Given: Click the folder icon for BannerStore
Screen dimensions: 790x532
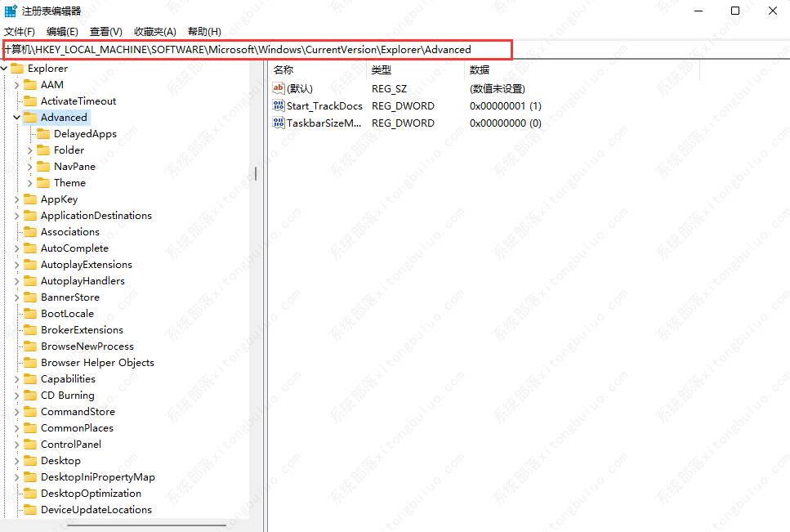Looking at the screenshot, I should 31,297.
